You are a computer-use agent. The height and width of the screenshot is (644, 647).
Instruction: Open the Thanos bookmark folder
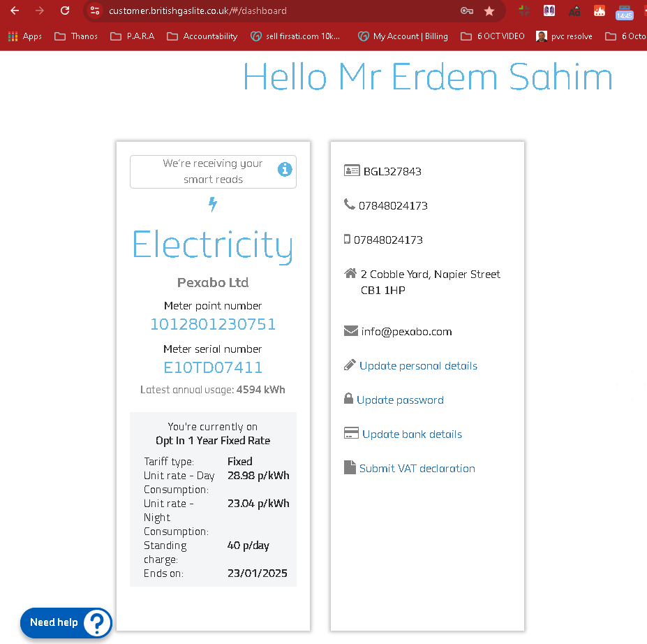[76, 36]
